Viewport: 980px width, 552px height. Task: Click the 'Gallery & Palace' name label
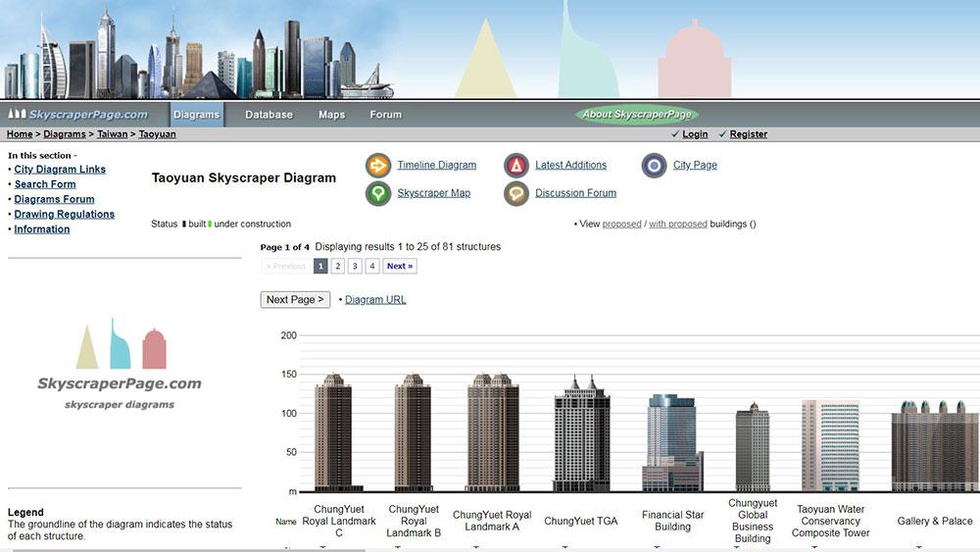(935, 521)
